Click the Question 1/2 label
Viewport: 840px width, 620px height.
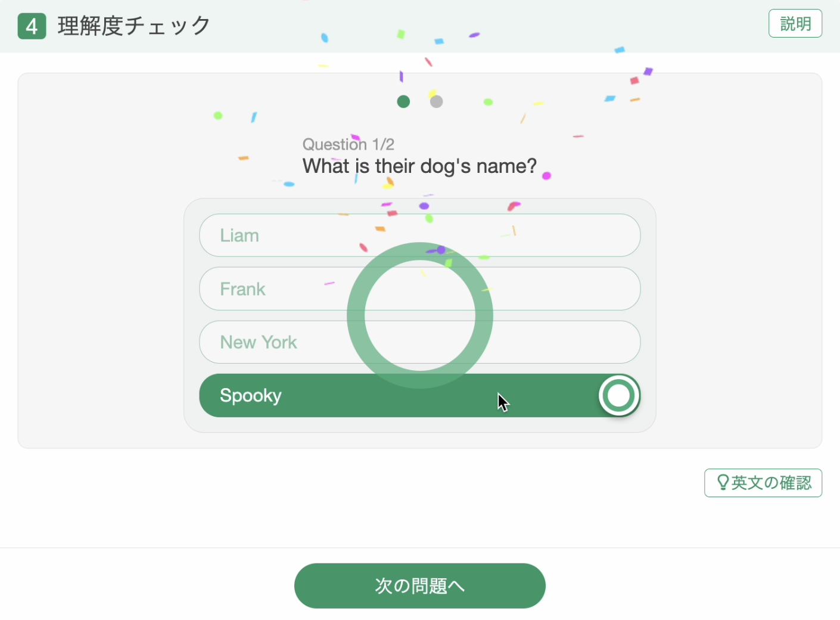tap(349, 144)
